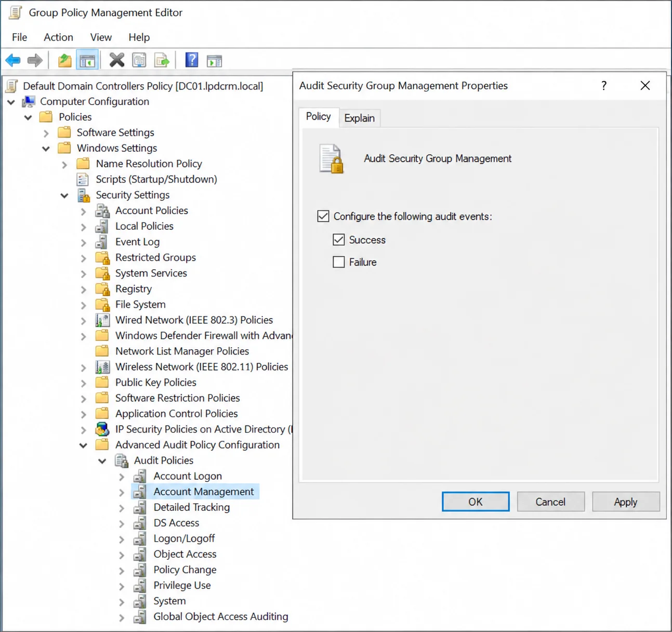Click the Scripts (Startup/Shutdown) icon
The image size is (672, 632).
(x=83, y=180)
